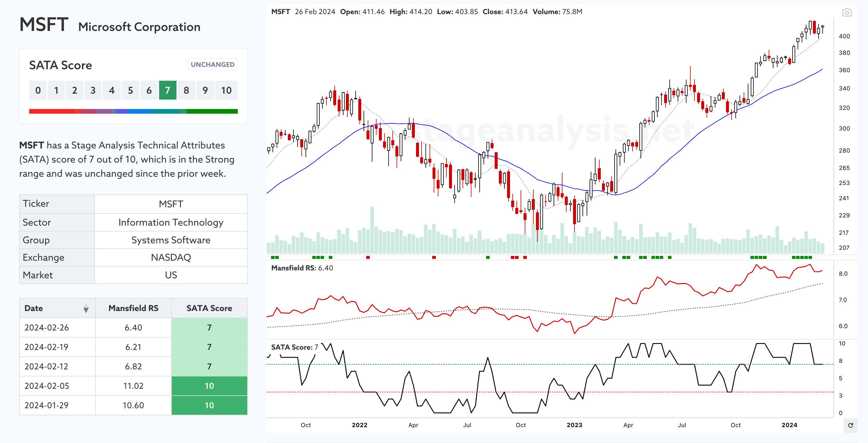The height and width of the screenshot is (443, 868).
Task: Click Mansfield RS value 11.02
Action: pos(133,386)
